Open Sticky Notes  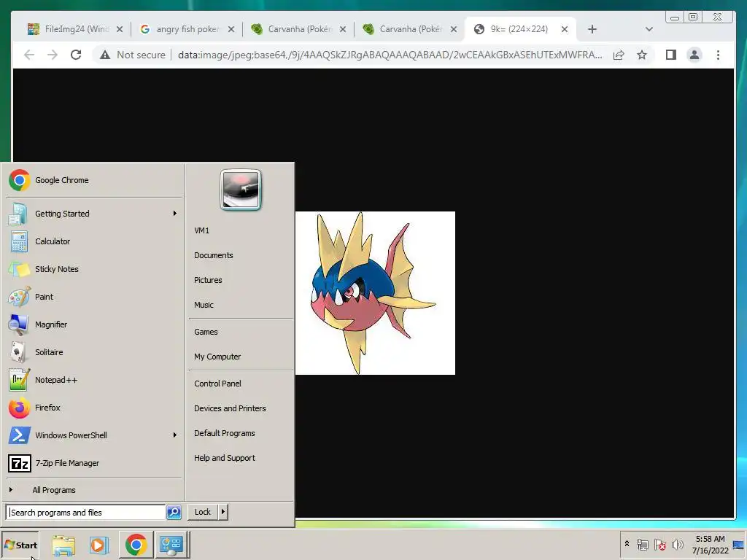94,269
